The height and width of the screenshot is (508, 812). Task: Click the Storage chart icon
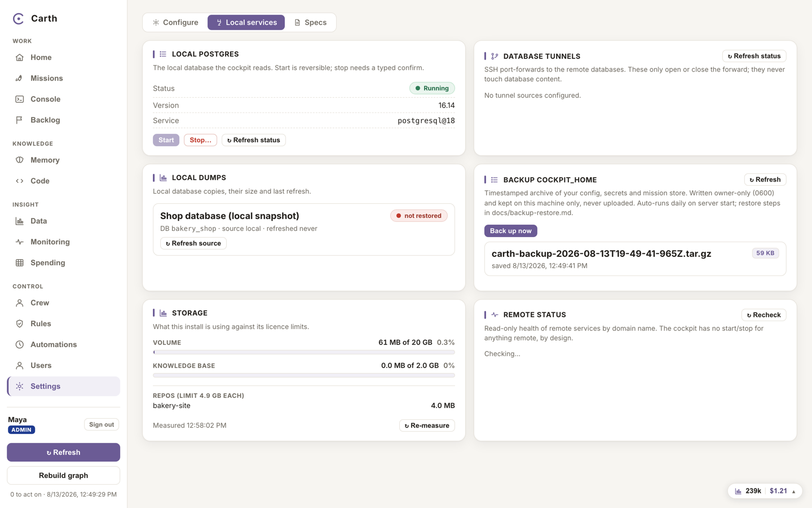[163, 313]
